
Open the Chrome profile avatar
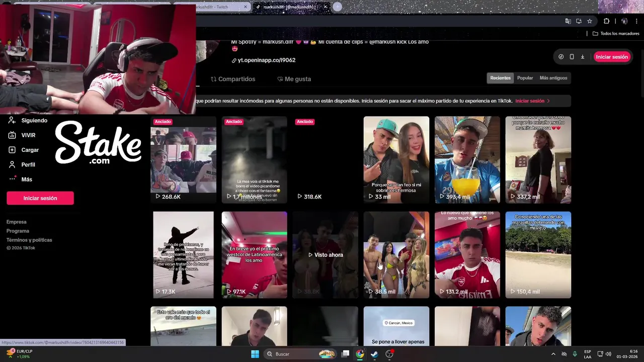coord(624,21)
